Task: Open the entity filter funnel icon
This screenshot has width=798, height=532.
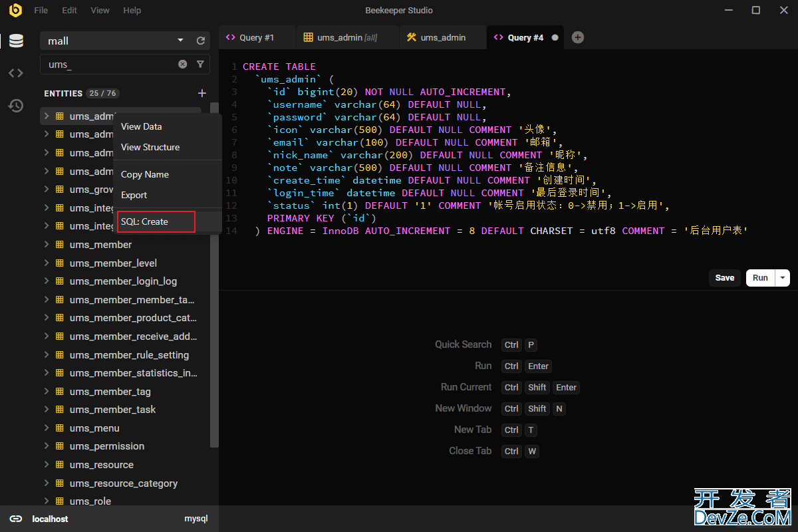Action: tap(200, 65)
